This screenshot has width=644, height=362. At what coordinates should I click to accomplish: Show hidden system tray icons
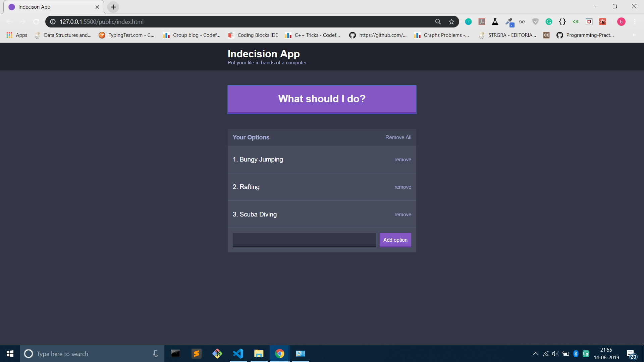tap(535, 354)
